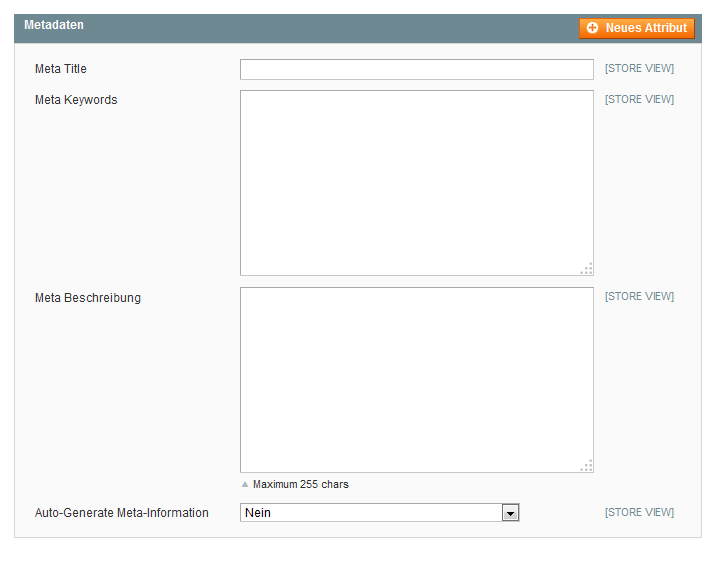Click the Auto-Generate Meta-Information label
712x566 pixels.
(122, 512)
